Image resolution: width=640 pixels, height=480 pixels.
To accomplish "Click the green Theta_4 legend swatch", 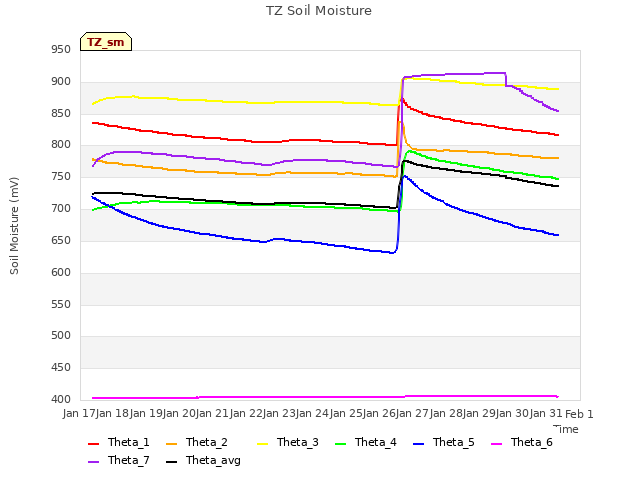I will click(x=340, y=444).
